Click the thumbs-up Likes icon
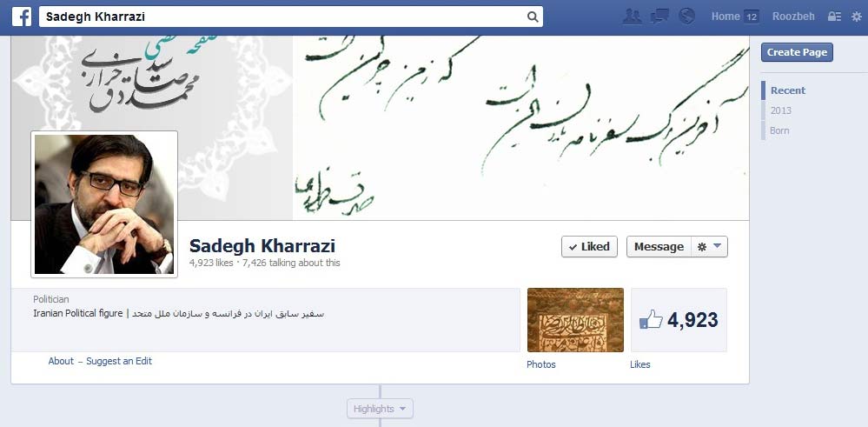Image resolution: width=868 pixels, height=427 pixels. [651, 320]
